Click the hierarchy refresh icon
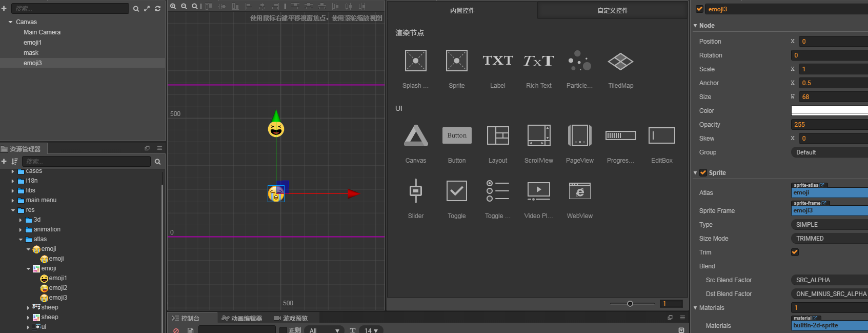This screenshot has width=868, height=333. (x=157, y=9)
